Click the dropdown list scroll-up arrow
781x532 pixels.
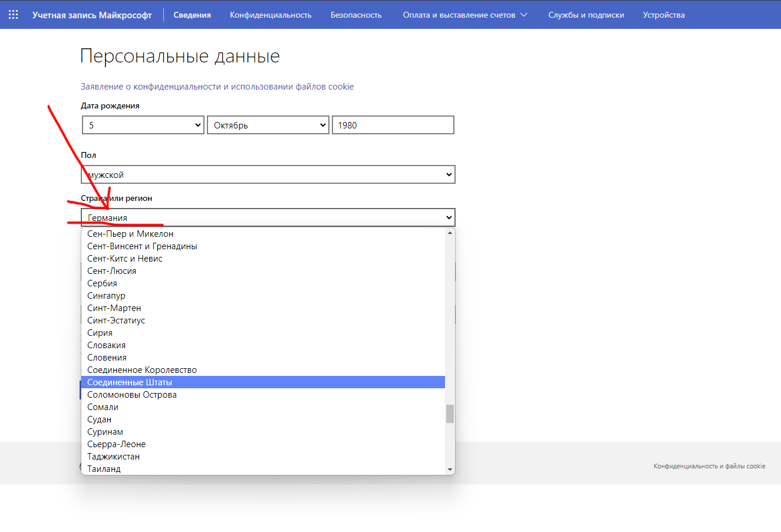(x=450, y=233)
